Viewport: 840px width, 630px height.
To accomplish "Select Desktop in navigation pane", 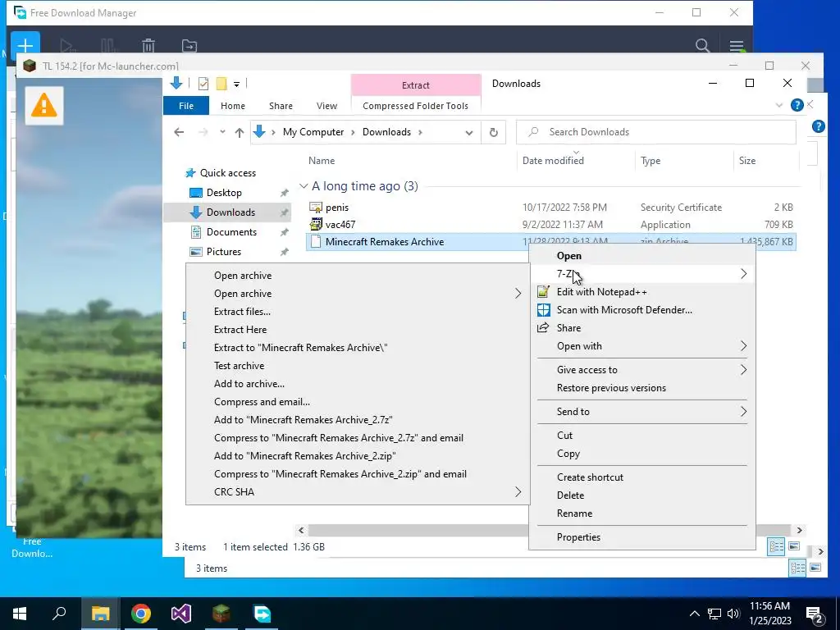I will [x=224, y=192].
